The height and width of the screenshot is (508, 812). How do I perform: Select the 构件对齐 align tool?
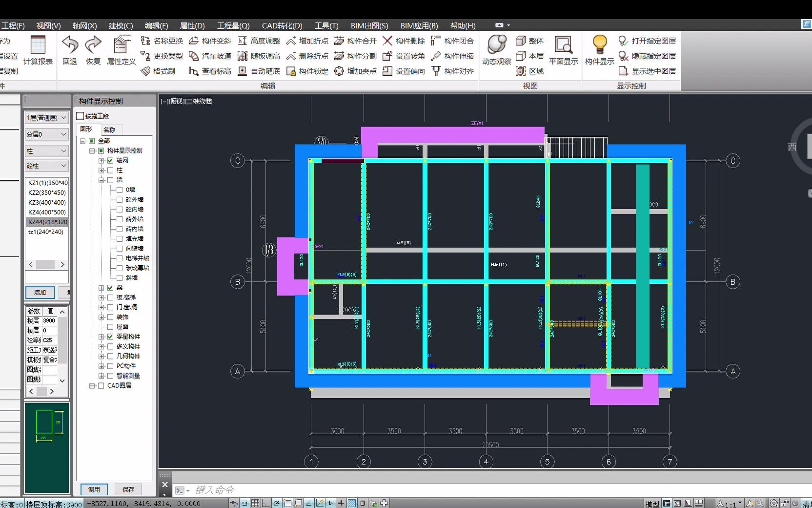[x=453, y=71]
